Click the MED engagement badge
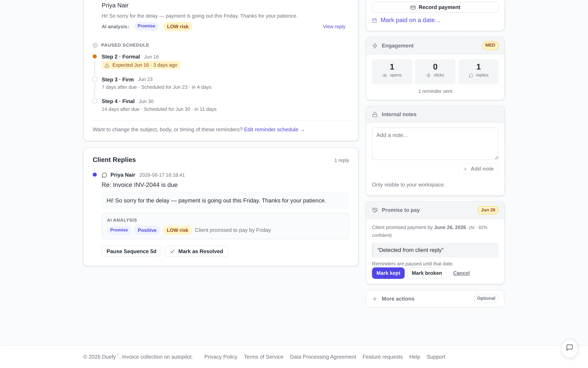Image resolution: width=588 pixels, height=368 pixels. point(490,46)
